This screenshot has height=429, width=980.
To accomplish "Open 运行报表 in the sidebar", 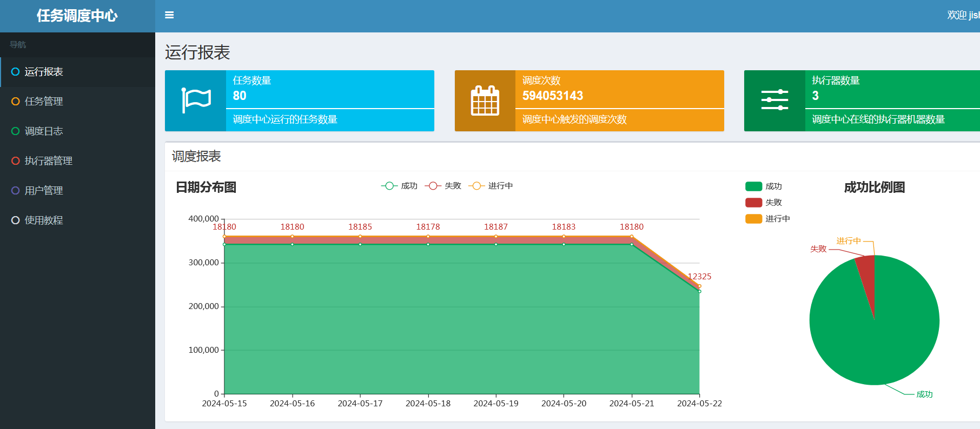I will click(77, 72).
